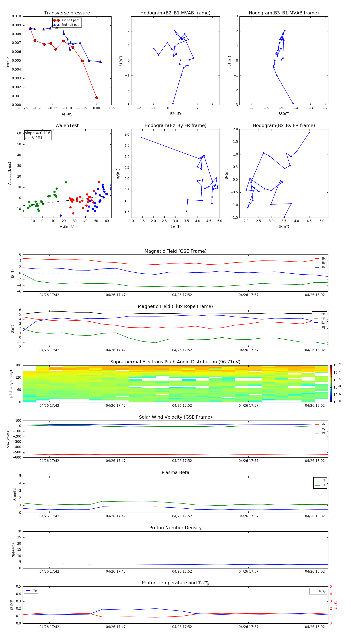
Task: Select the Bx' legend entry
Action: pos(320,314)
